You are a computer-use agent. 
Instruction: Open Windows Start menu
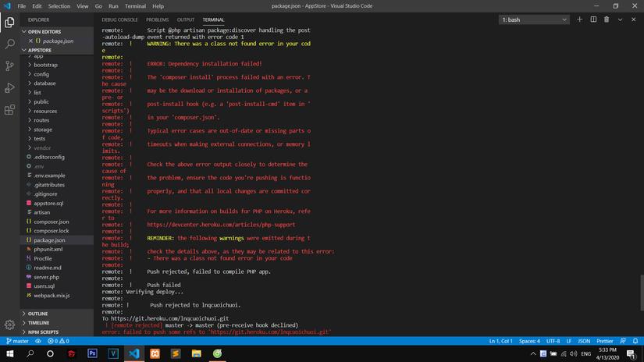[x=10, y=353]
